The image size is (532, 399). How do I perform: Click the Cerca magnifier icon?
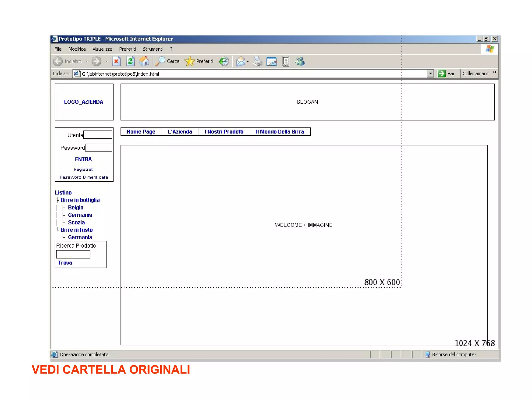coord(160,61)
